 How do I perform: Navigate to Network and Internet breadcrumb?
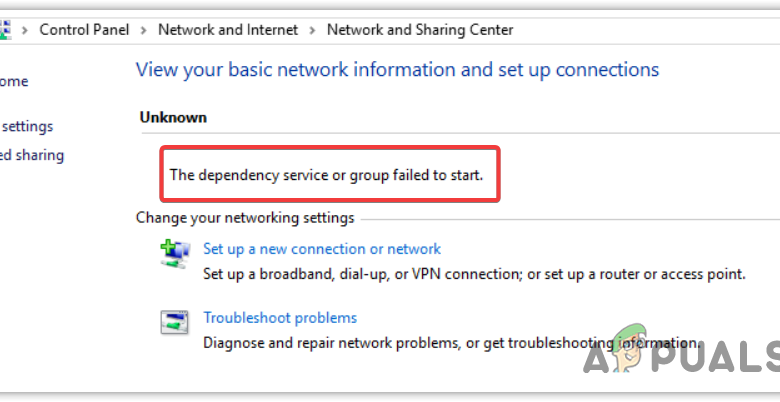[x=228, y=30]
